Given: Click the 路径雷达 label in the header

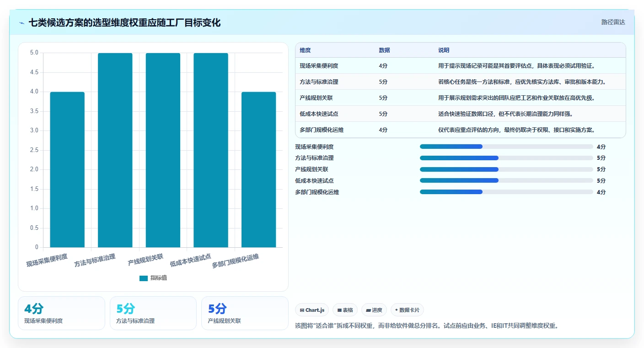Looking at the screenshot, I should coord(613,22).
